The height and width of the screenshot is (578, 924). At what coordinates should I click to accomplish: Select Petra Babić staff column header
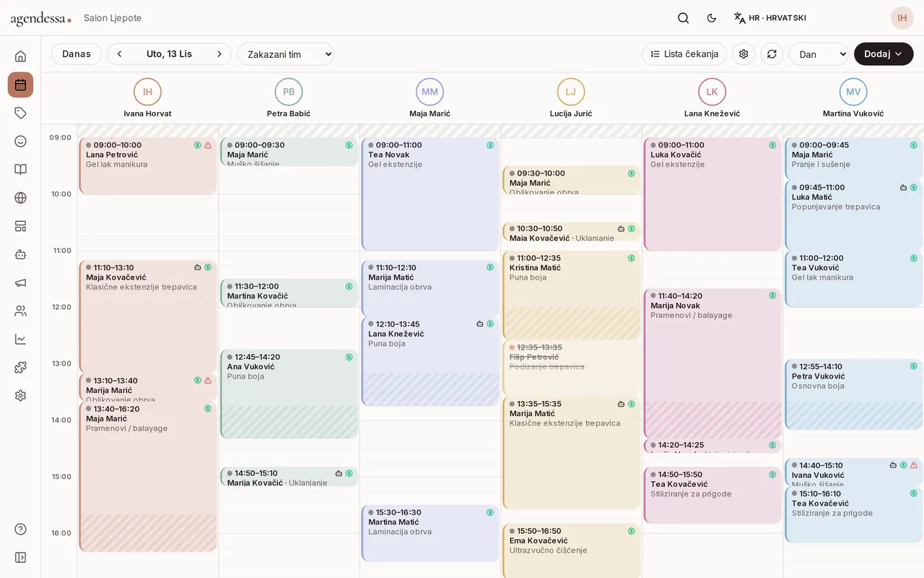coord(289,98)
